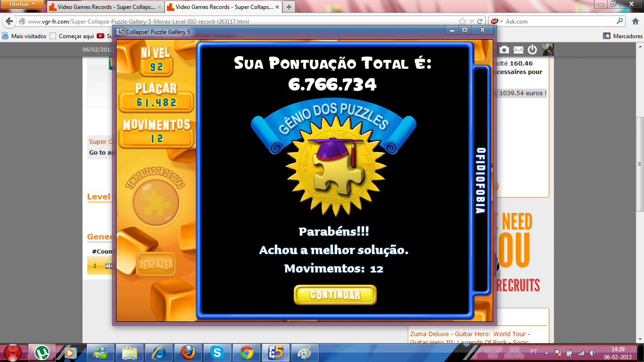Click the power logout icon on the website
This screenshot has width=644, height=362.
click(x=532, y=50)
